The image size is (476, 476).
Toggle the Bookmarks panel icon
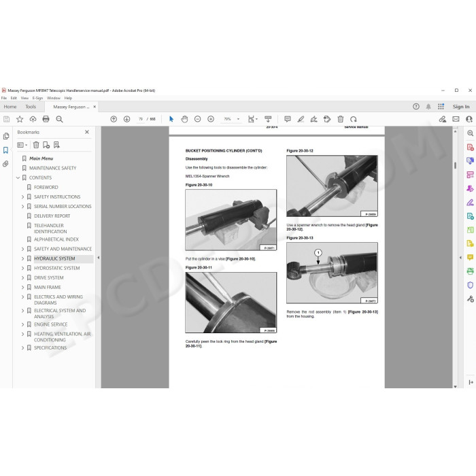[5, 150]
